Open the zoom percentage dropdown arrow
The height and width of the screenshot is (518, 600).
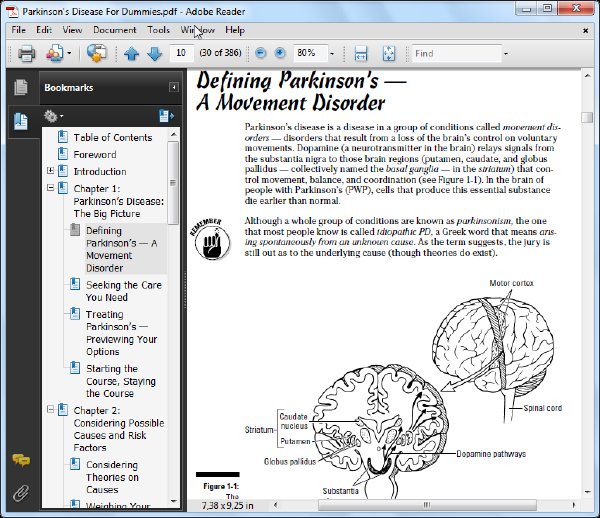pyautogui.click(x=332, y=54)
